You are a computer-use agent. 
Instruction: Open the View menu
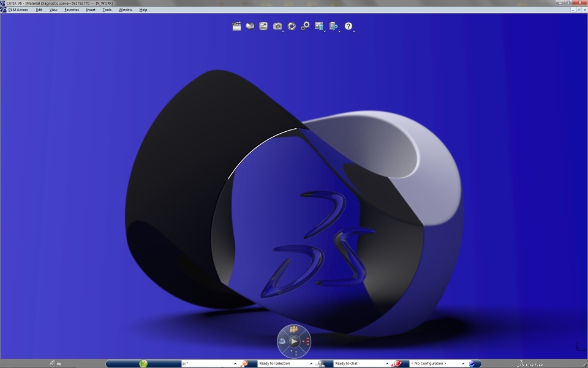[x=53, y=10]
